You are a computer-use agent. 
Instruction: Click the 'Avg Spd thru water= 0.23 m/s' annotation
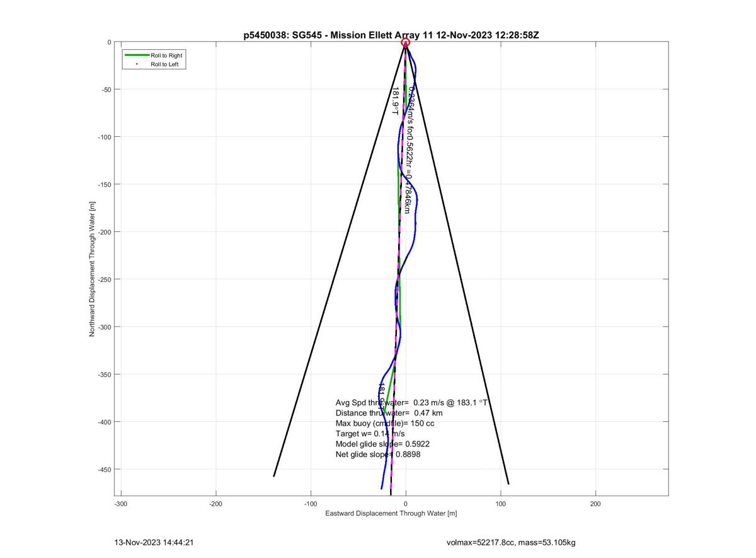[x=413, y=402]
